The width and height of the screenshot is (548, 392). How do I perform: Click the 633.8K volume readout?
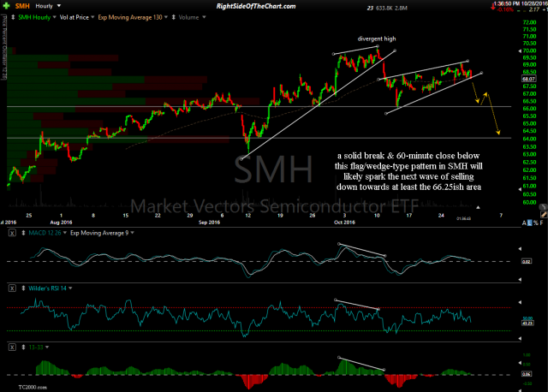(x=384, y=8)
